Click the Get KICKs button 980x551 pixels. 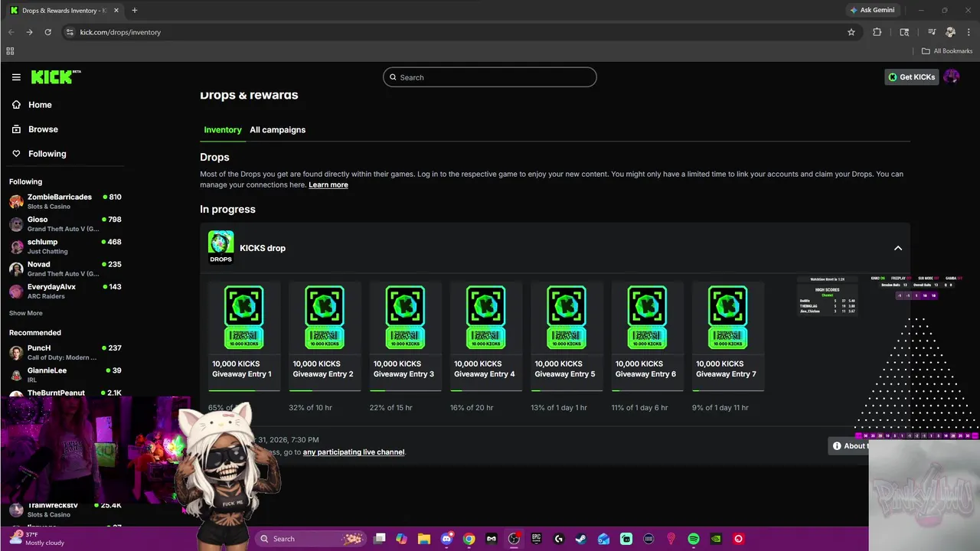click(911, 77)
